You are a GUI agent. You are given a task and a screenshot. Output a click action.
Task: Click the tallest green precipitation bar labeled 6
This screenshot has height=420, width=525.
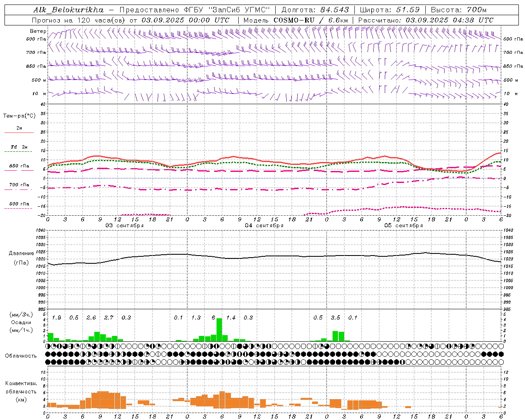click(x=219, y=329)
